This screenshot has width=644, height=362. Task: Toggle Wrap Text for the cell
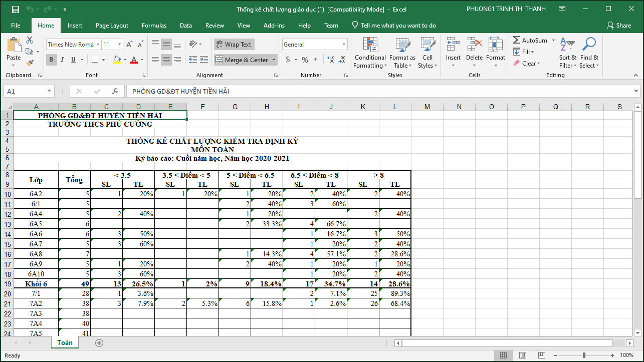[234, 45]
